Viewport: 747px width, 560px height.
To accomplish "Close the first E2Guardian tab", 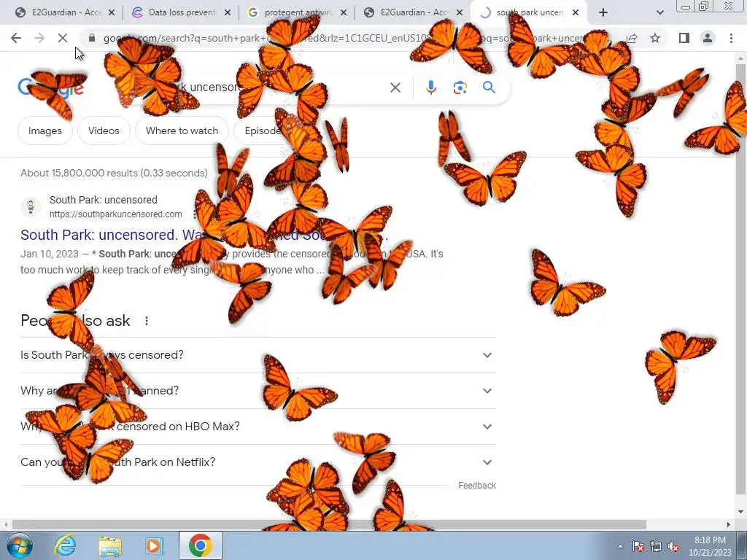I will (x=112, y=13).
